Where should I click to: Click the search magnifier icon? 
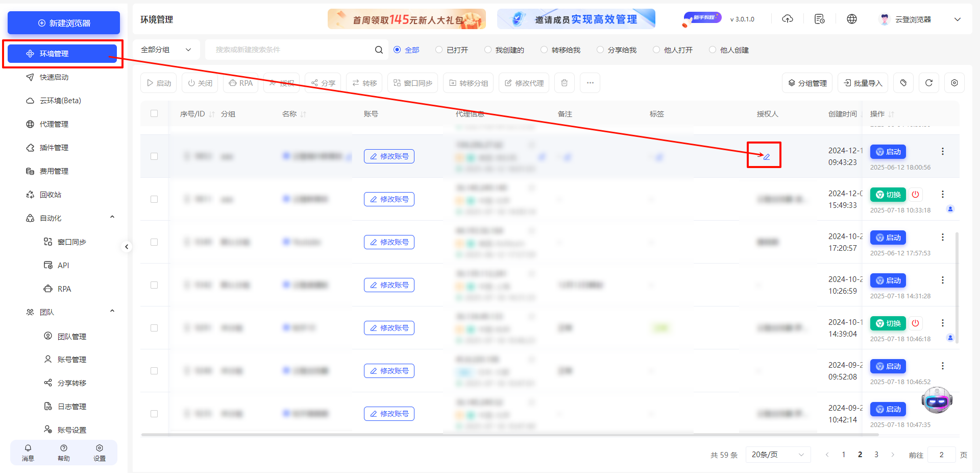(379, 50)
